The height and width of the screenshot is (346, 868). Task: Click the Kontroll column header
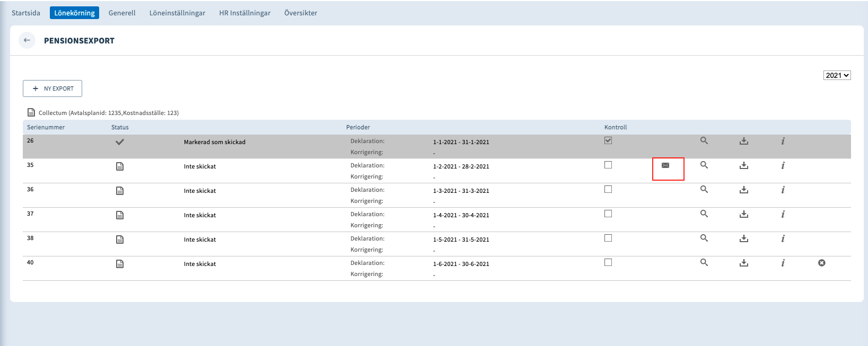click(616, 127)
